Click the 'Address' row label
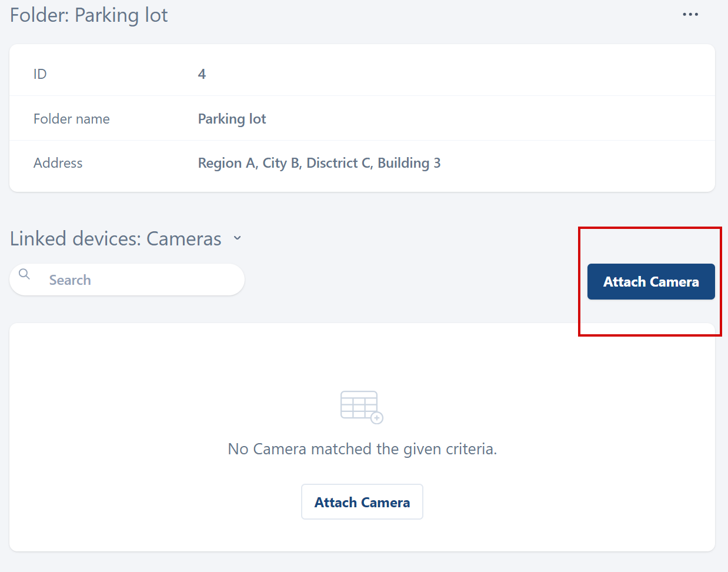Viewport: 728px width, 572px height. 58,163
